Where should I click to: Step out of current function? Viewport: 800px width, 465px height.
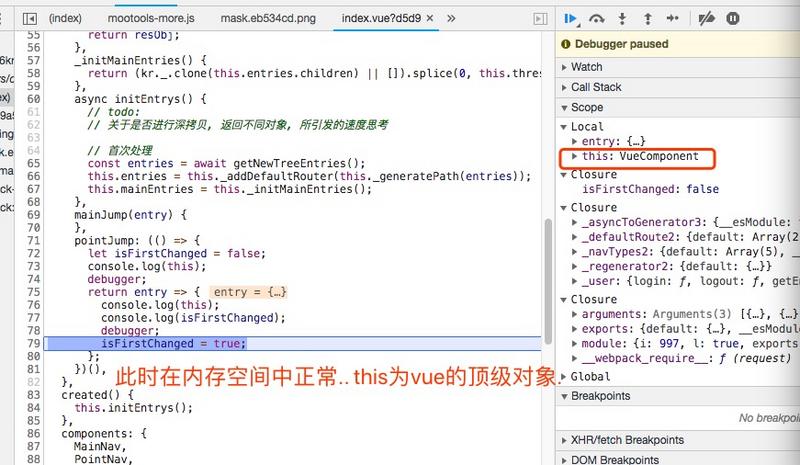tap(647, 19)
